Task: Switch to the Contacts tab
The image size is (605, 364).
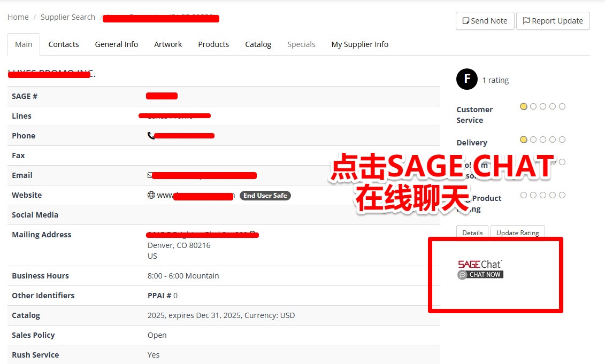Action: [64, 44]
